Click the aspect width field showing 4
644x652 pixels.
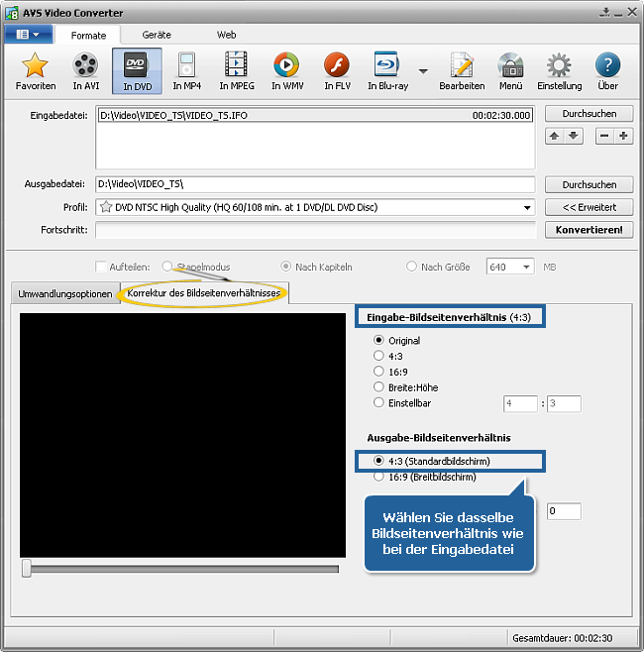click(520, 403)
